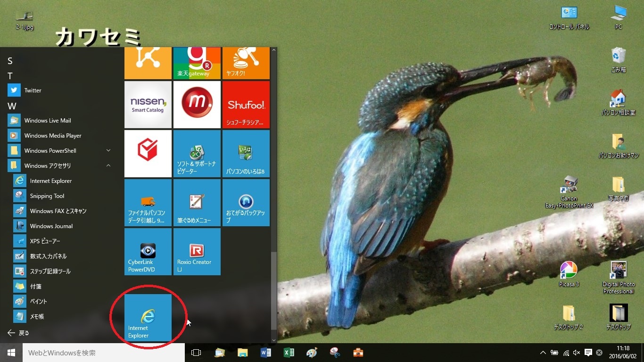This screenshot has height=362, width=644.
Task: Open Windows Media Player
Action: 59,135
